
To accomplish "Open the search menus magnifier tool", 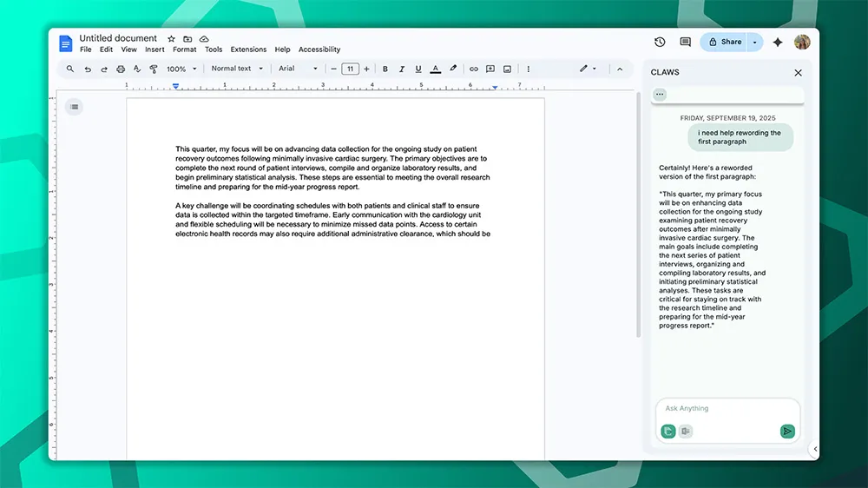I will coord(69,69).
